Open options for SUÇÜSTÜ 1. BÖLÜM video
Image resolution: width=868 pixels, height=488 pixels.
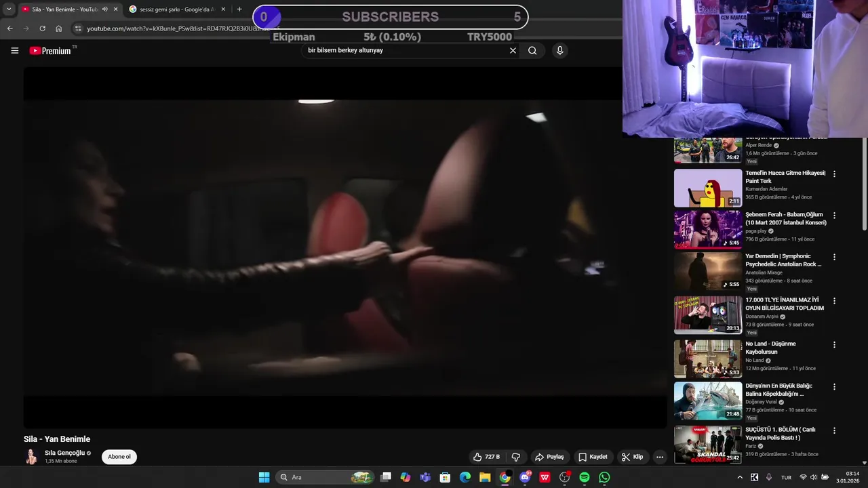[834, 430]
